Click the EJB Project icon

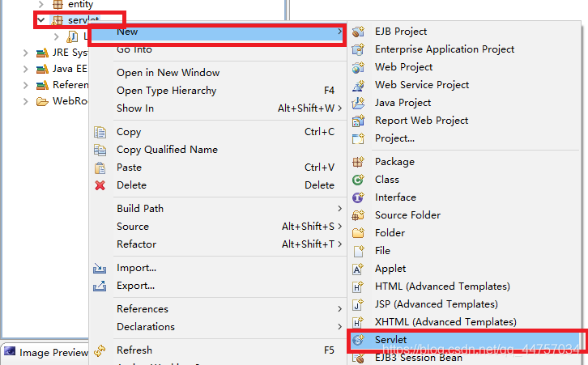tap(359, 32)
